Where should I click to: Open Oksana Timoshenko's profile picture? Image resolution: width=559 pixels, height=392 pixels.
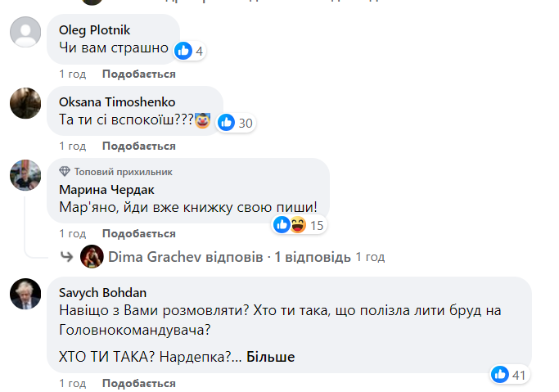click(25, 104)
